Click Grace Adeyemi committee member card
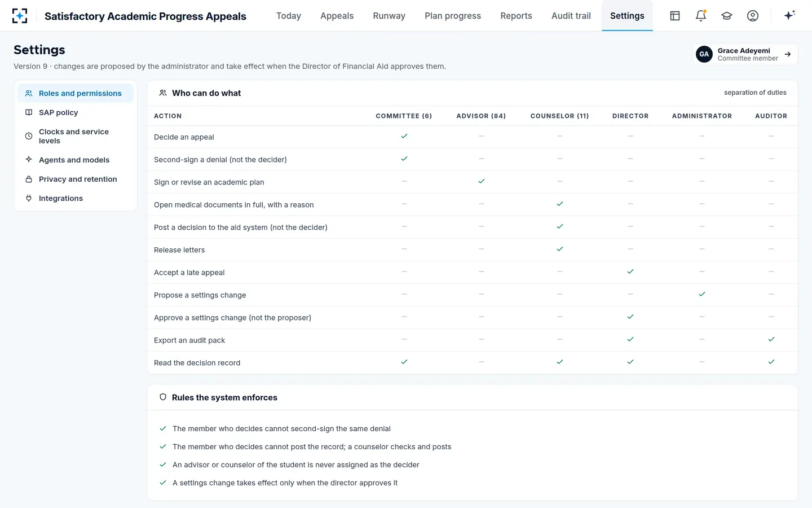This screenshot has width=812, height=508. click(745, 54)
